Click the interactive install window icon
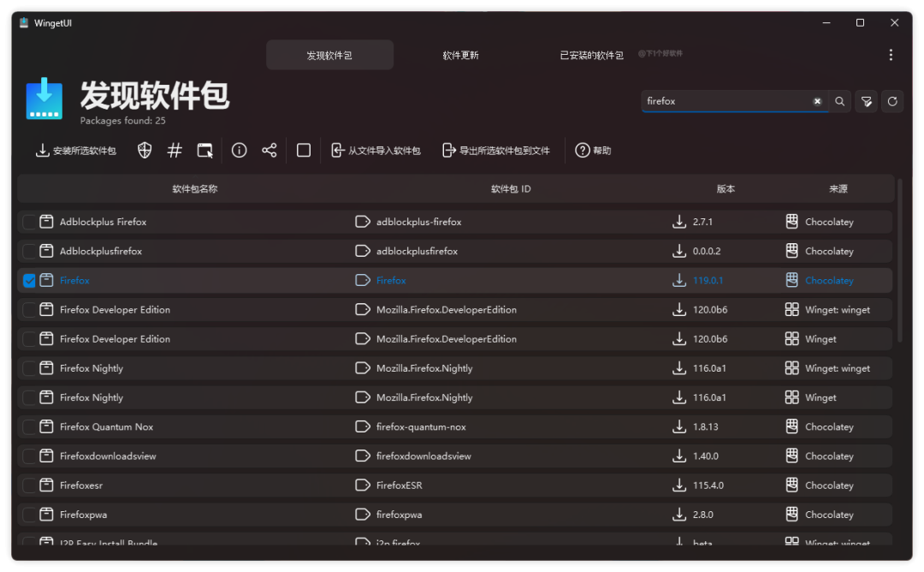Screen dimensions: 924x572 [x=204, y=151]
